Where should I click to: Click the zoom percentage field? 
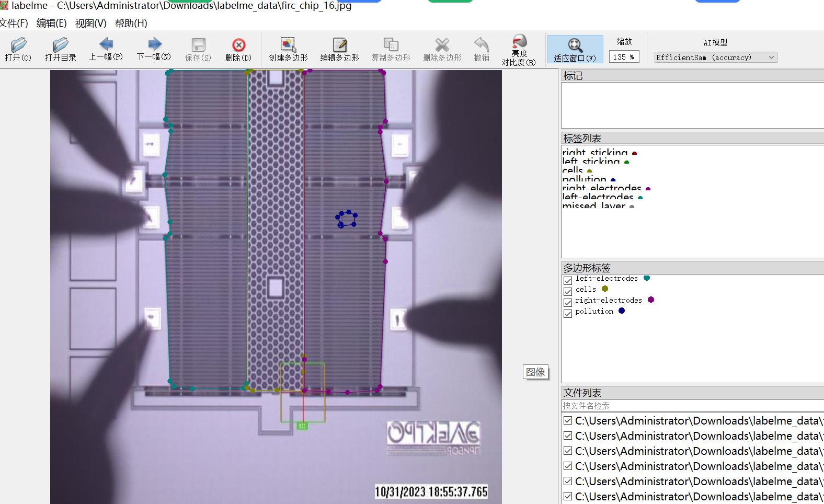623,57
